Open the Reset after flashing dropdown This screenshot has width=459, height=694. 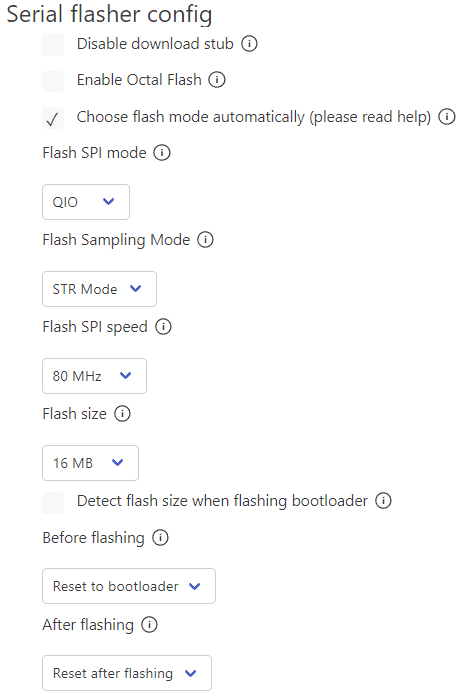[x=127, y=673]
